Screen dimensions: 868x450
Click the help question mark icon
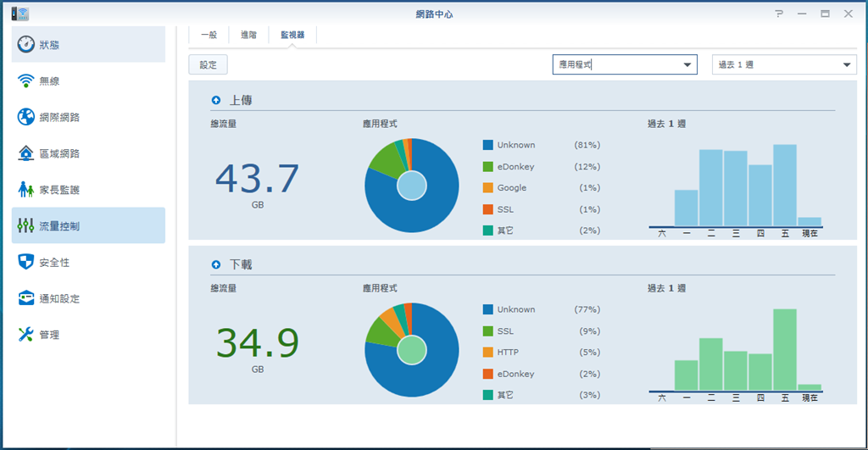(779, 14)
